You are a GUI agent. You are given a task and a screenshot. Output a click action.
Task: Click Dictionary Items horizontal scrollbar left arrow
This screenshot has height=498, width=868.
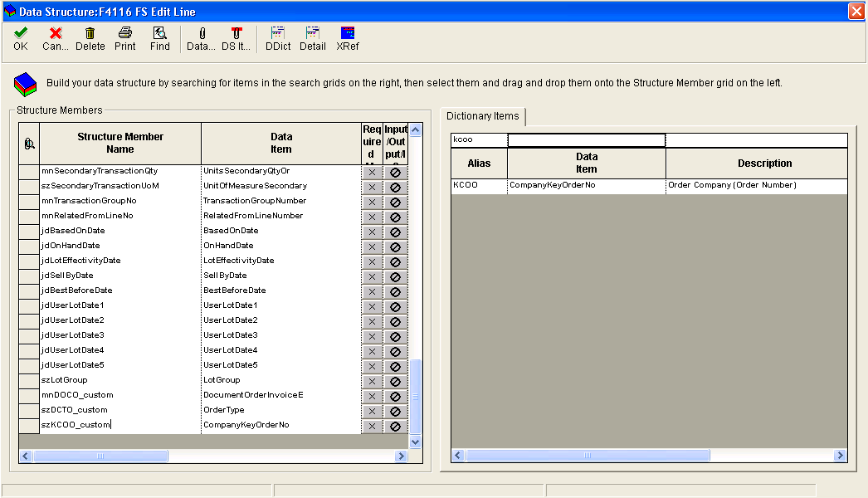(458, 456)
